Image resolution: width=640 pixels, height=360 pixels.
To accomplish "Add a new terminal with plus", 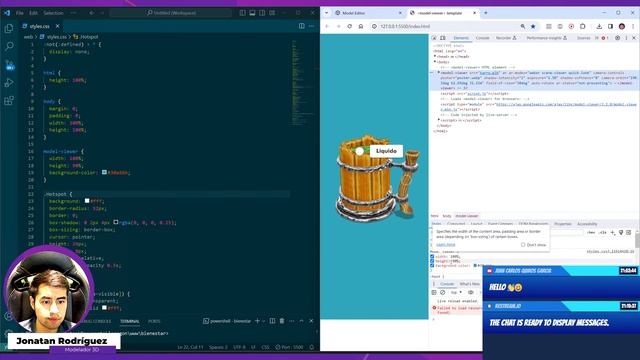I will [257, 321].
